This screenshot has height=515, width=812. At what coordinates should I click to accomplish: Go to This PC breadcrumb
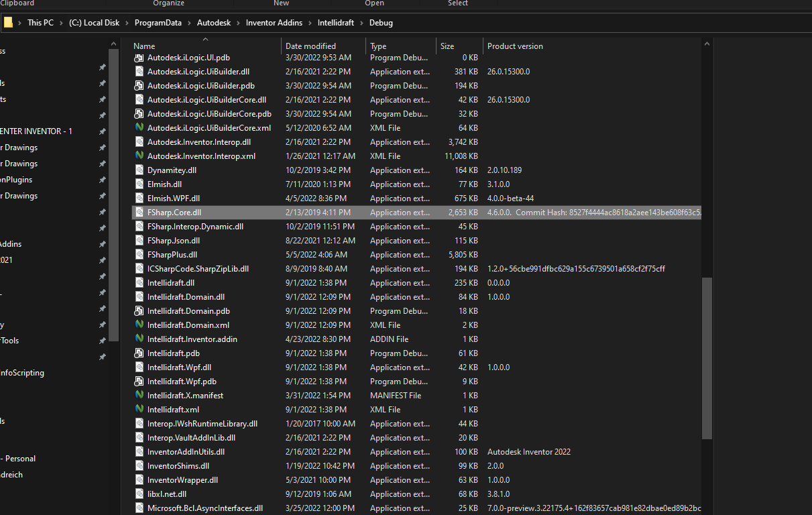pyautogui.click(x=40, y=23)
